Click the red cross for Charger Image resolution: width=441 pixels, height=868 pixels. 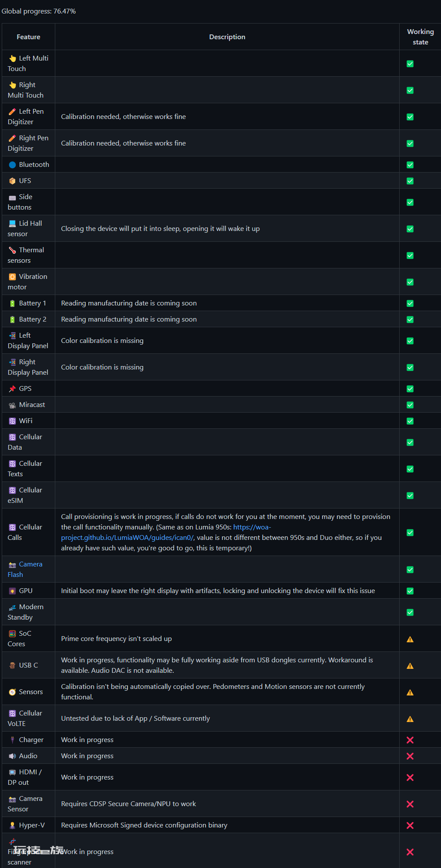coord(410,740)
